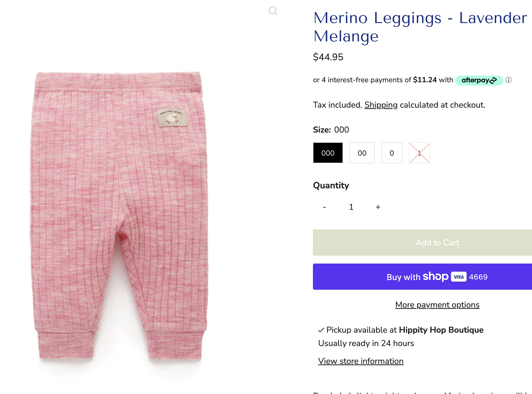Open More payment options link

click(437, 305)
